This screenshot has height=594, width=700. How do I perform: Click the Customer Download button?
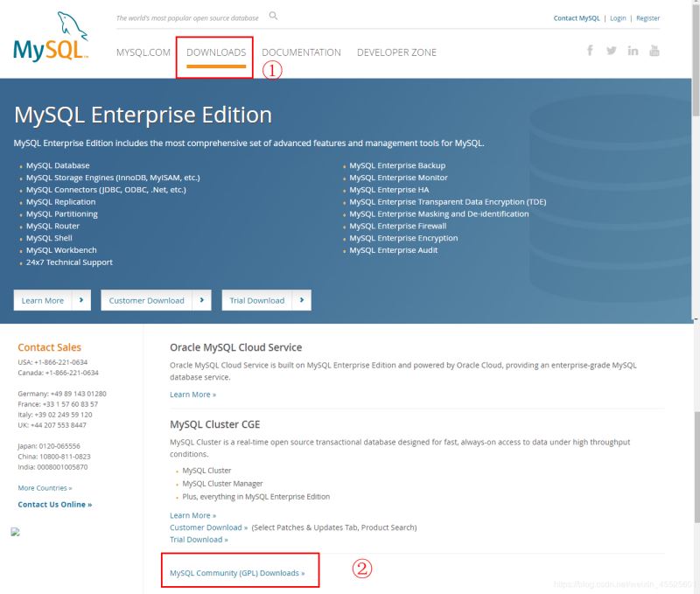pos(156,300)
